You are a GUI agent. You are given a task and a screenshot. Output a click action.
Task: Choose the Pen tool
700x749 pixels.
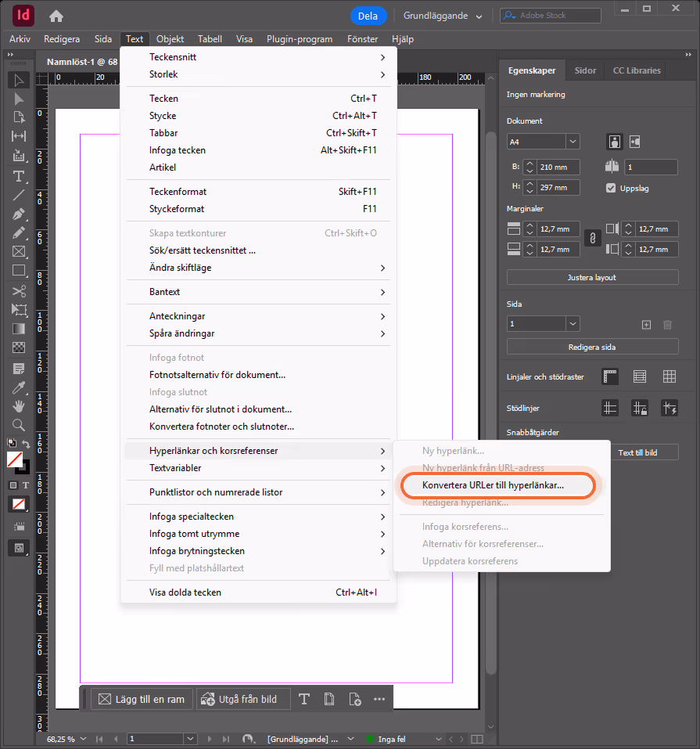point(19,214)
